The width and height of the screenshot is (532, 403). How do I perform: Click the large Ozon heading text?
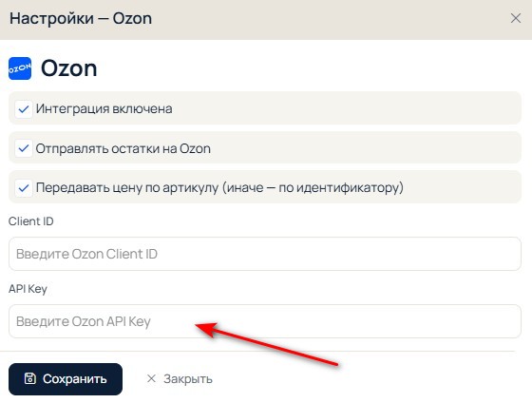(69, 68)
